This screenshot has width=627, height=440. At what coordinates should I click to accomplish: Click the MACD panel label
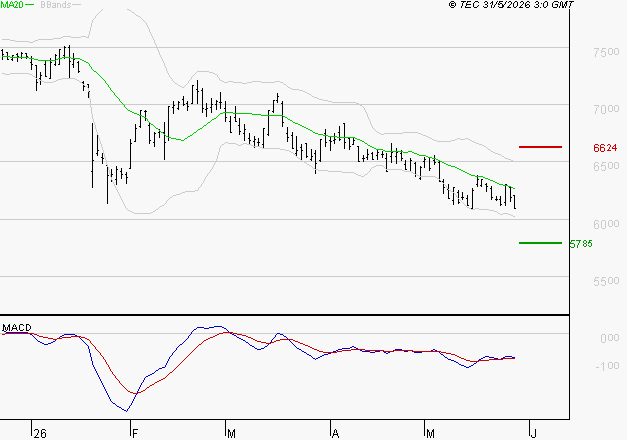pos(17,328)
